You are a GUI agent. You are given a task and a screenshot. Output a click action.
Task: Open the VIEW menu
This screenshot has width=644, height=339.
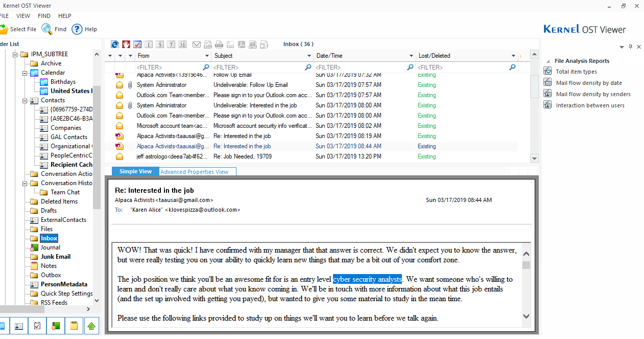(x=23, y=16)
